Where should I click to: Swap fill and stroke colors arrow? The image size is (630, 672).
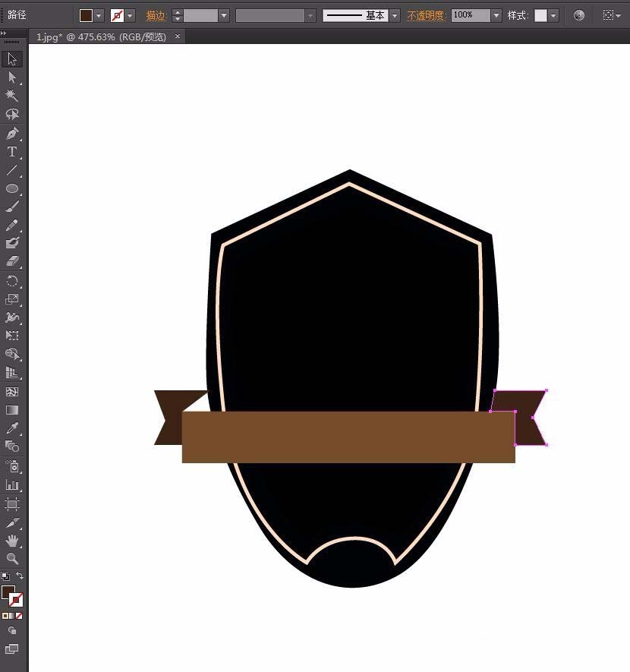tap(20, 576)
